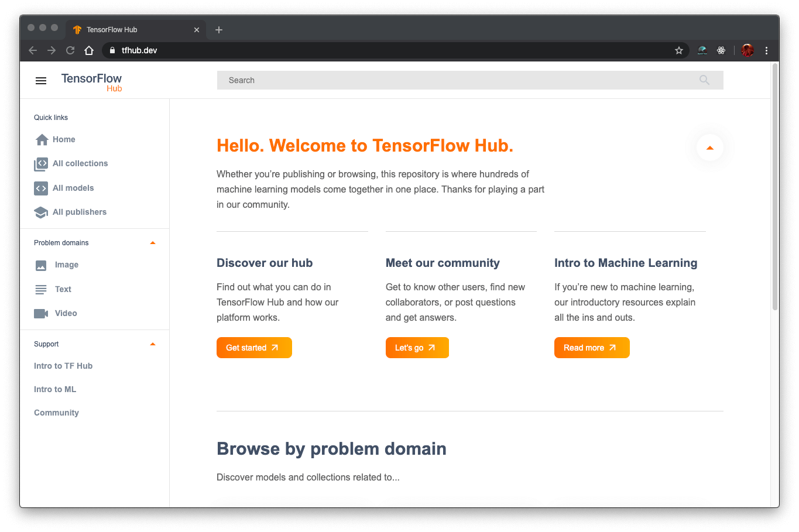Click the scroll-to-top arrow button
Image resolution: width=799 pixels, height=532 pixels.
pyautogui.click(x=709, y=147)
